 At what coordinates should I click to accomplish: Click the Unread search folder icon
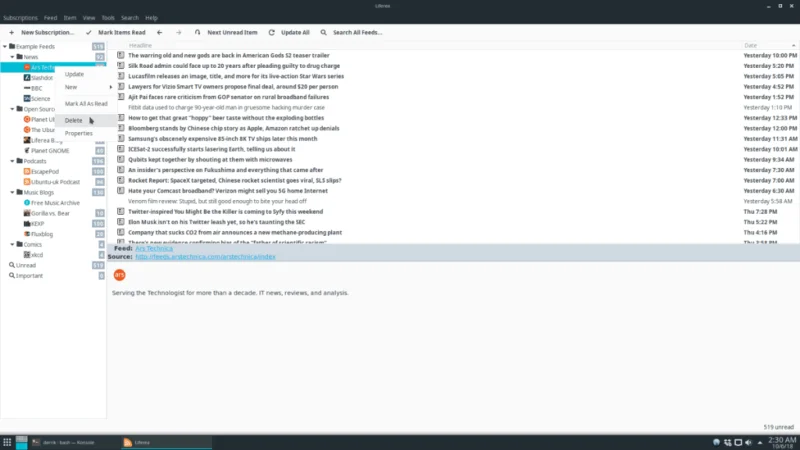[x=12, y=265]
